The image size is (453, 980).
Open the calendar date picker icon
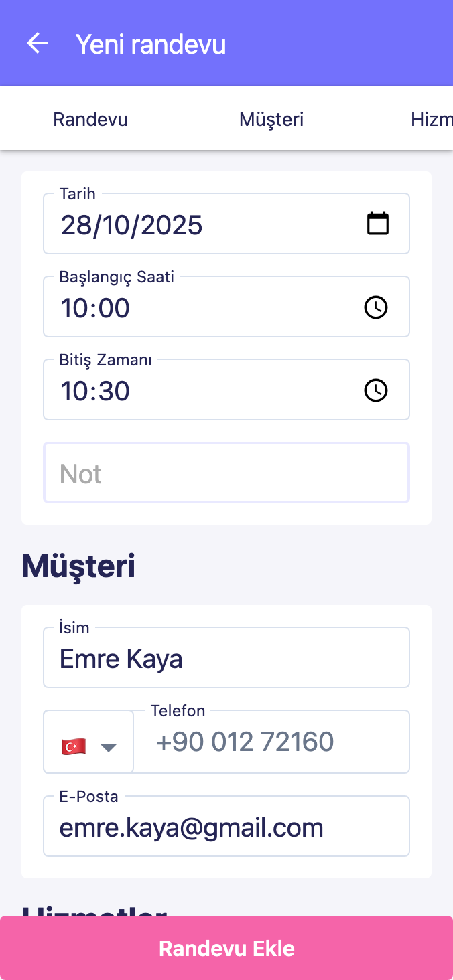tap(378, 224)
